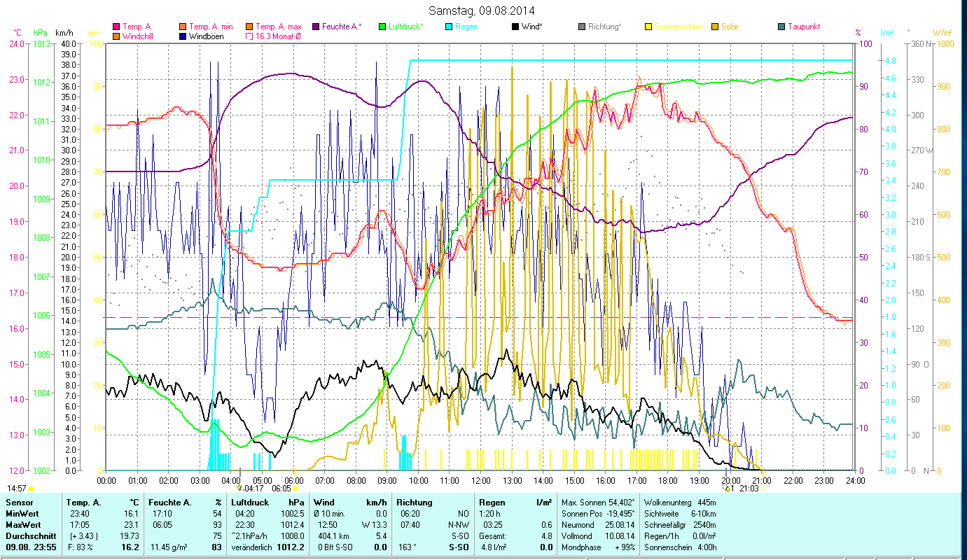Click the 'Max. Sonnen 54,402°' entry
This screenshot has width=967, height=560.
tap(599, 503)
